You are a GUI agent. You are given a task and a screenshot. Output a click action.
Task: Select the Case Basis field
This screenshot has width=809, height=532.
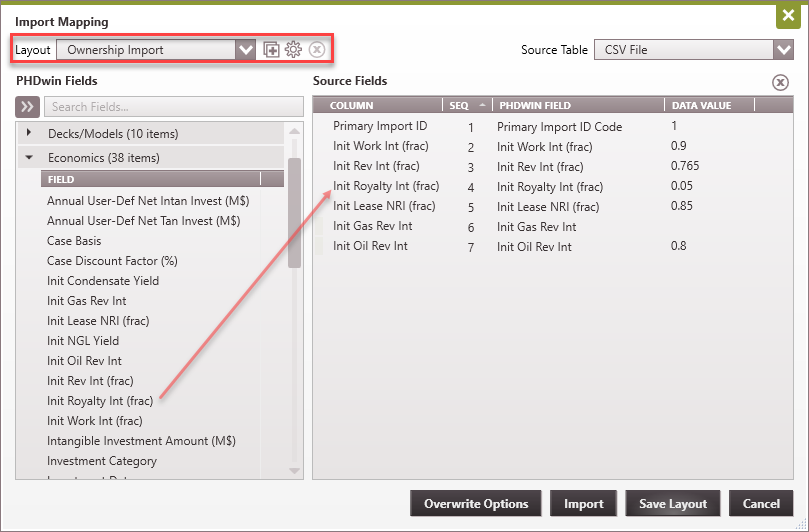point(74,241)
